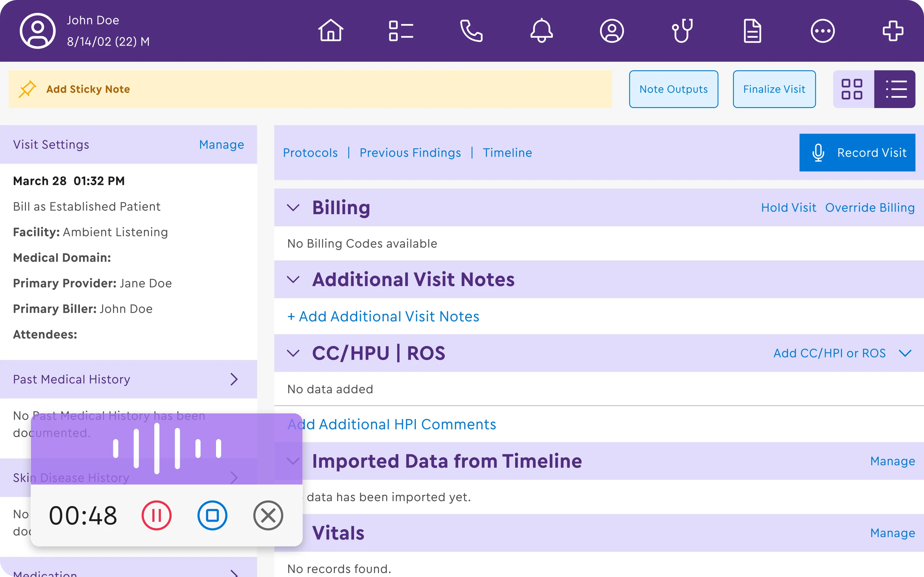Click the task list icon in header

(401, 31)
